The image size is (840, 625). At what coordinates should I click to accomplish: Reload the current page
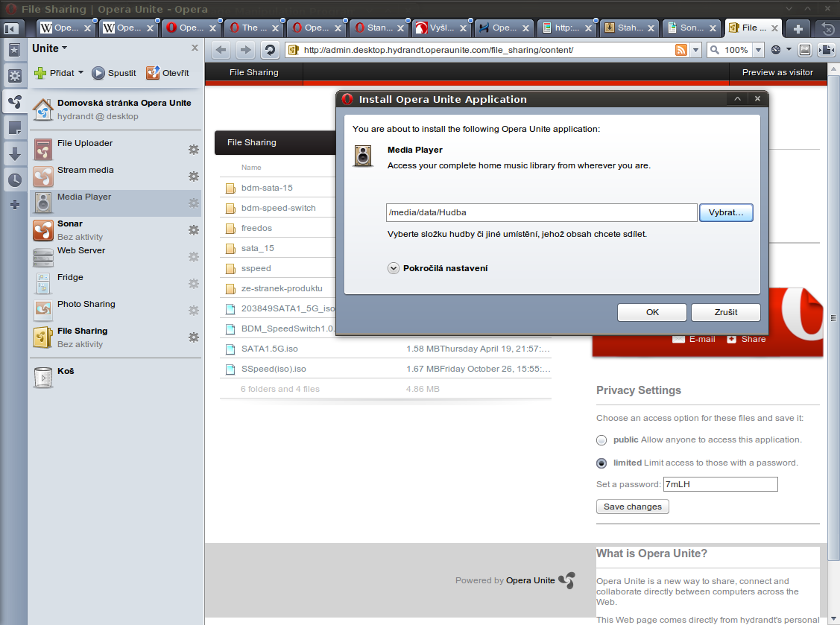coord(270,51)
